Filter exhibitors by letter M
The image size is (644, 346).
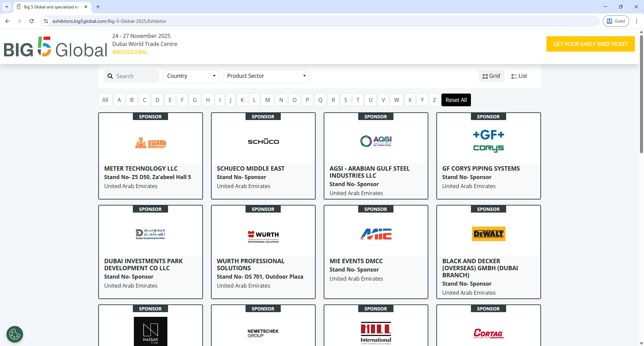tap(267, 100)
